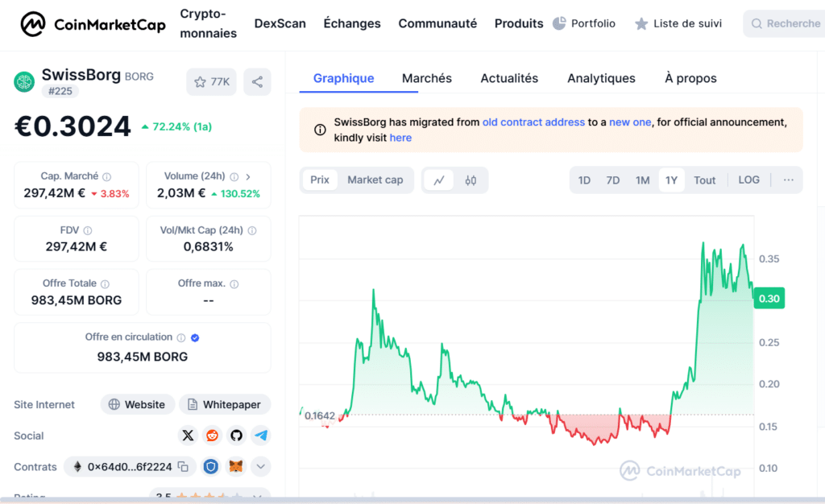
Task: Add token to MetaMask via fox icon
Action: 236,467
